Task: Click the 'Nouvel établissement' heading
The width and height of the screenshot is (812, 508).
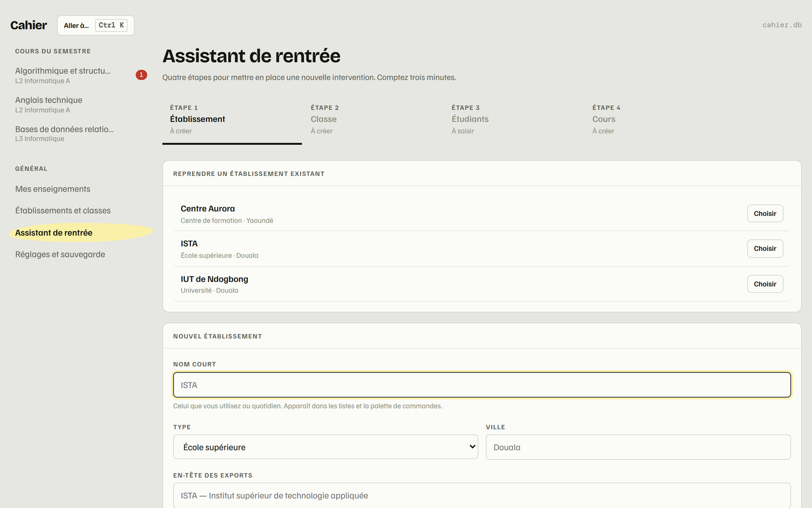Action: point(217,336)
